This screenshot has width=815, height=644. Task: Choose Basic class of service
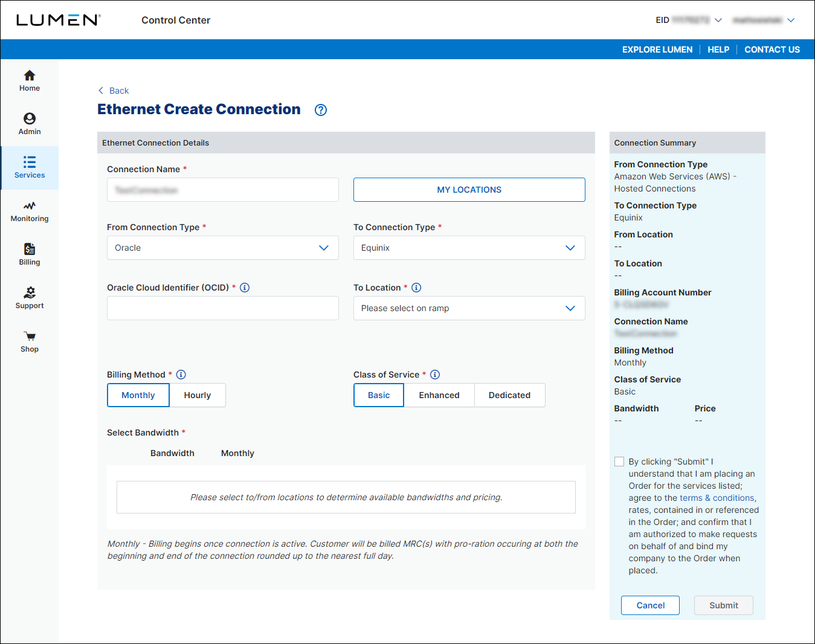379,395
